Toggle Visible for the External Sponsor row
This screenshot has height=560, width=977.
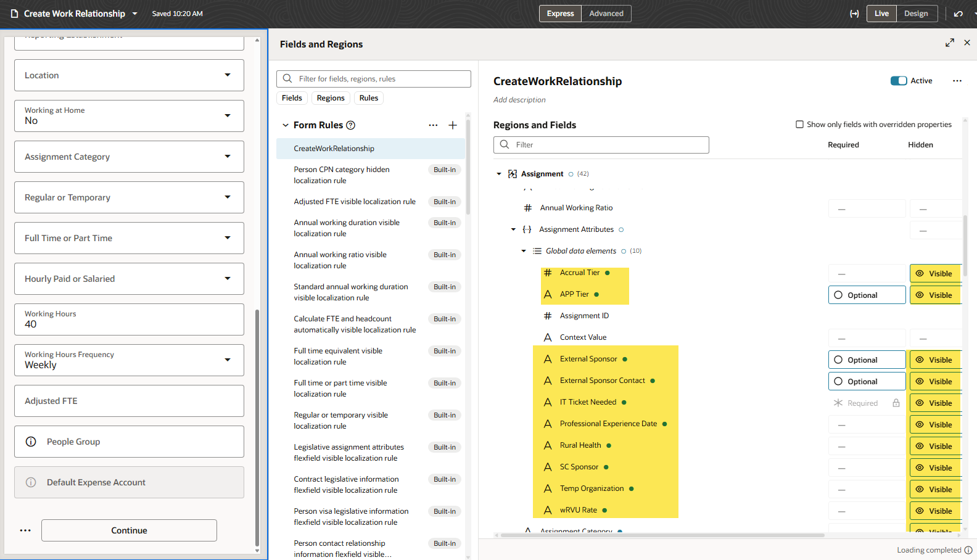pyautogui.click(x=935, y=360)
